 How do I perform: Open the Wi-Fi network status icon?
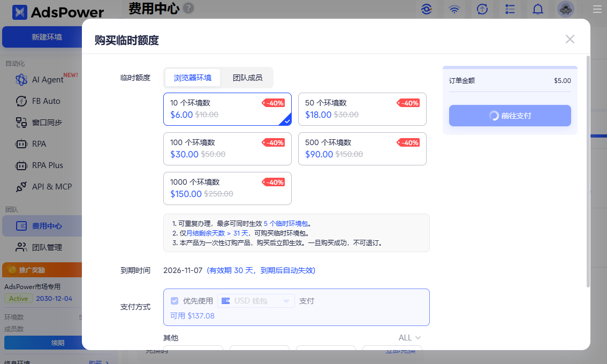(x=454, y=9)
